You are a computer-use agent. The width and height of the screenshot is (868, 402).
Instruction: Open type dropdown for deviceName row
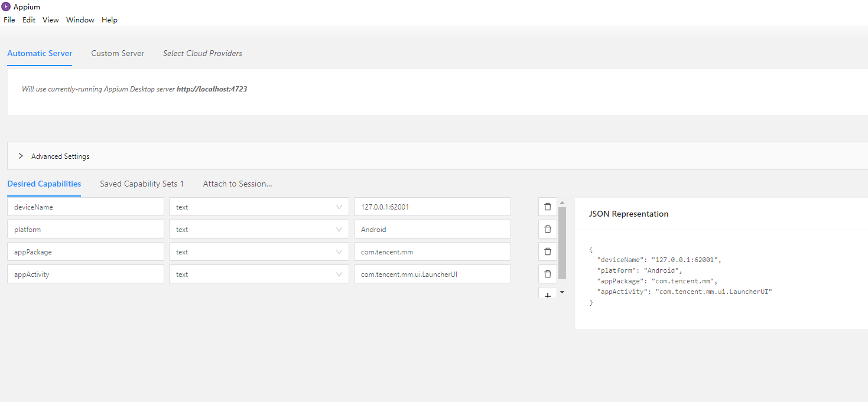[259, 207]
